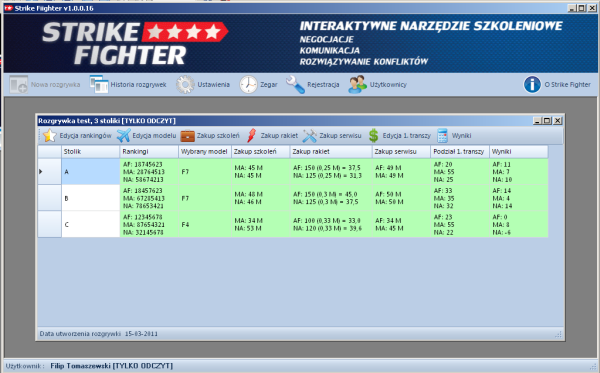Select the row selector for Stolik A
This screenshot has height=373, width=600.
pyautogui.click(x=49, y=171)
